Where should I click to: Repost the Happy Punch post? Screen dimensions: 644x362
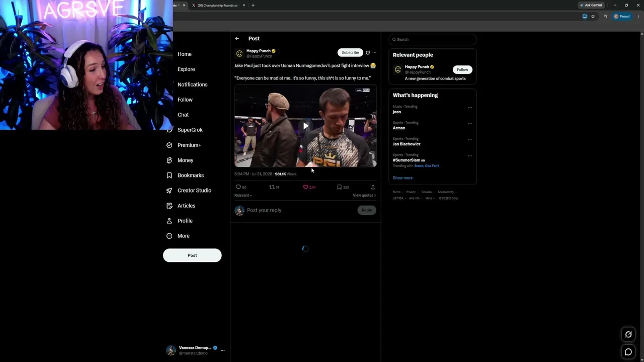point(272,187)
